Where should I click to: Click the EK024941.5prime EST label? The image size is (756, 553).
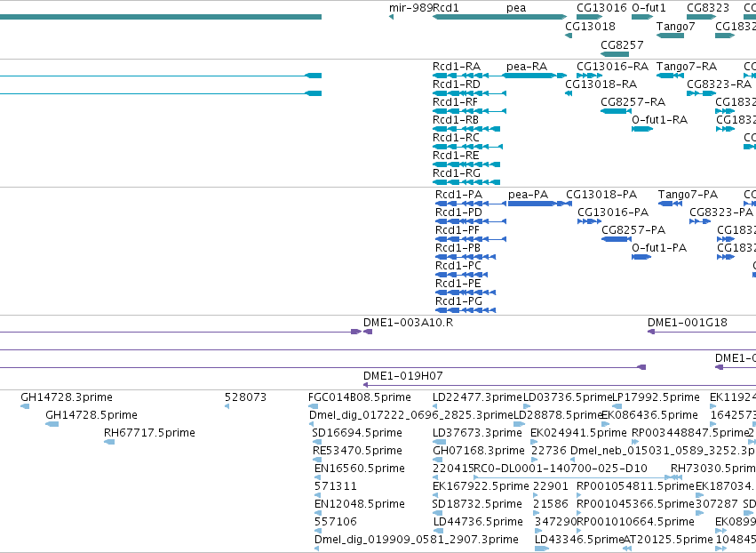(578, 433)
